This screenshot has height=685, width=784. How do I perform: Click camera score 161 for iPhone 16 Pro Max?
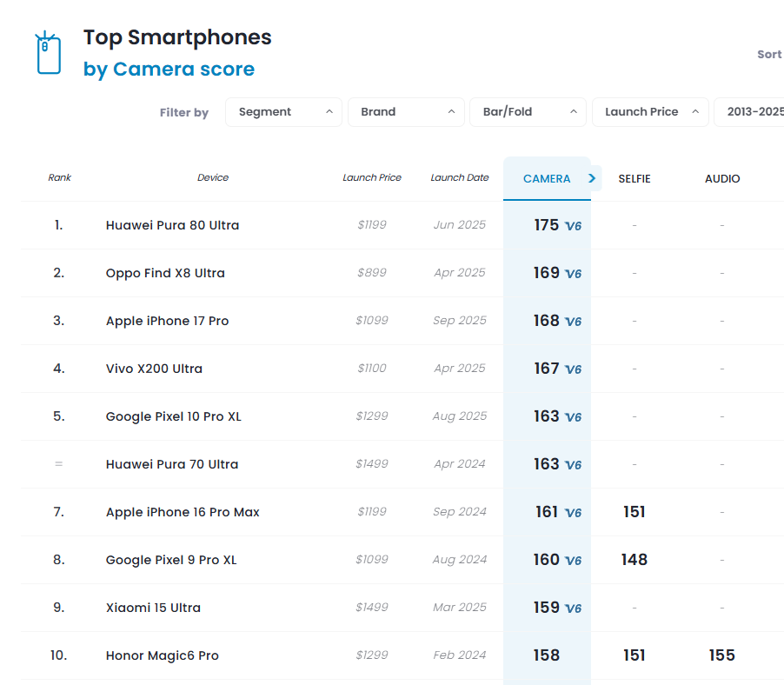[546, 511]
